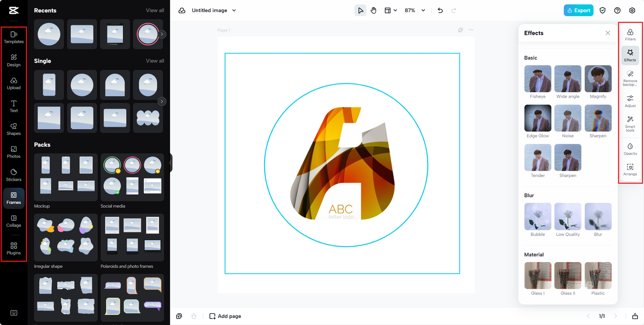Screen dimensions: 644x325
Task: Expand Single frames row with right arrow
Action: point(162,101)
